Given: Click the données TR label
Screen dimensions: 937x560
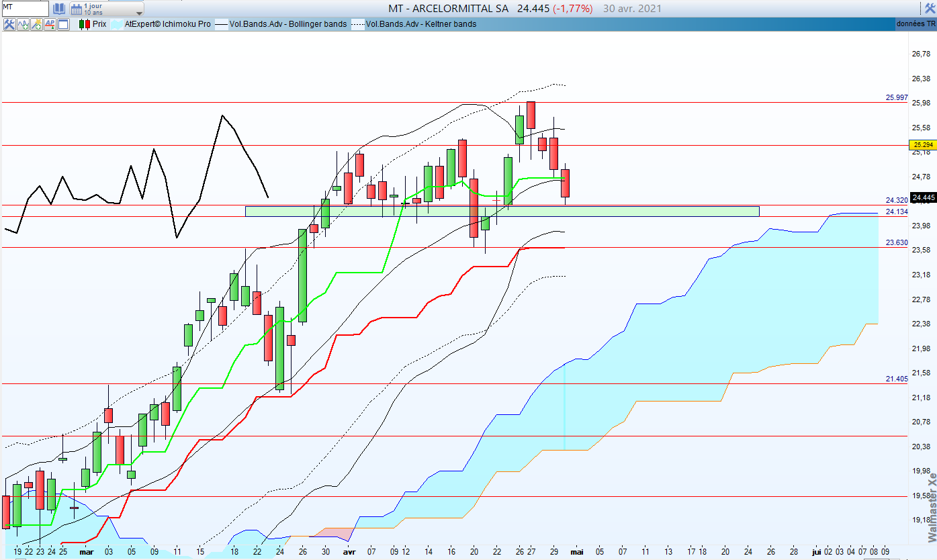Looking at the screenshot, I should [x=916, y=24].
